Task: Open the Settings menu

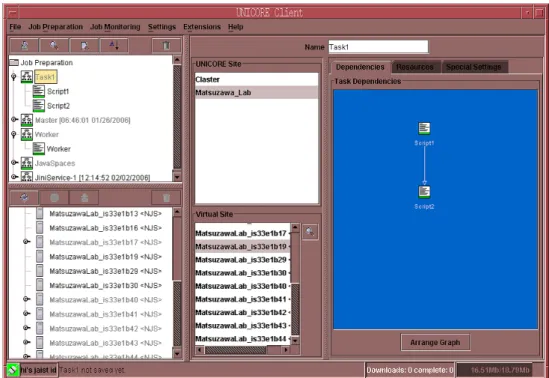Action: coord(162,27)
